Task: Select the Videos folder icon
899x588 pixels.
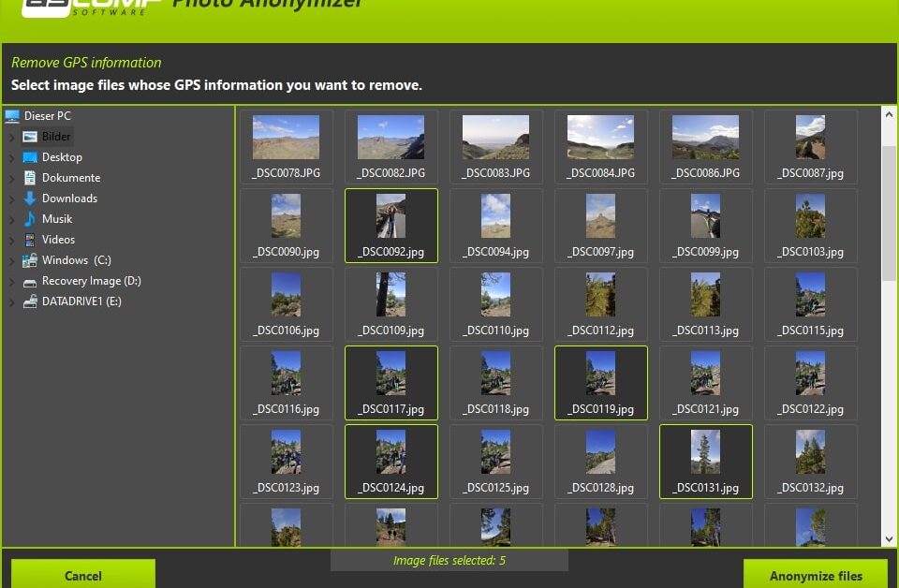Action: click(x=32, y=239)
